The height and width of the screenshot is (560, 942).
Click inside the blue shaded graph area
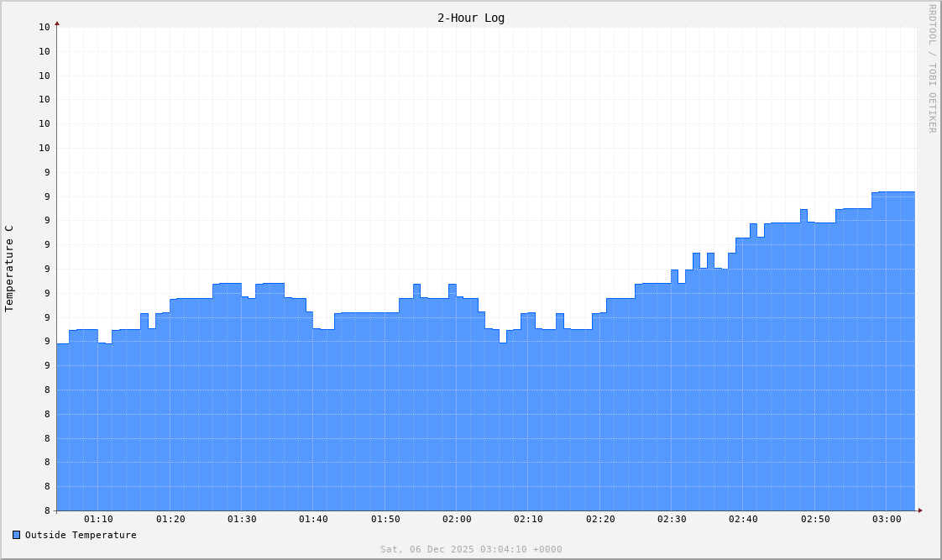[x=420, y=420]
